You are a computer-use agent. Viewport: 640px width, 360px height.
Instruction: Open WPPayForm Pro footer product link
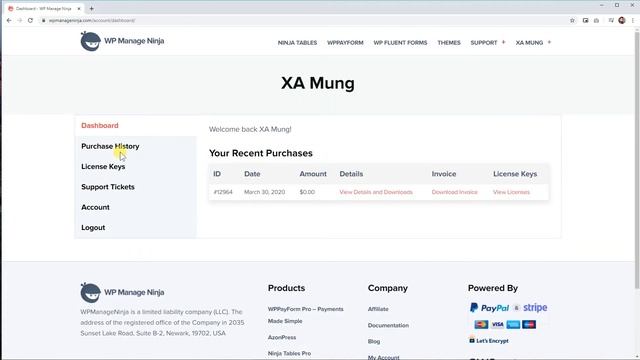click(x=305, y=315)
